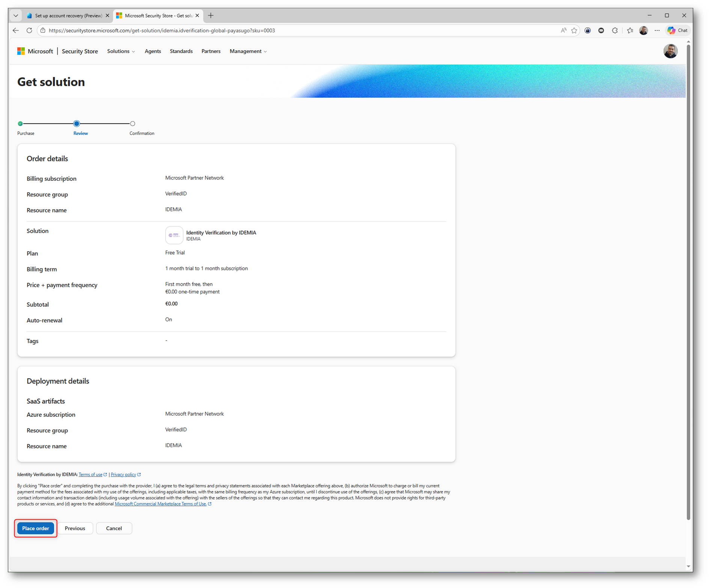The height and width of the screenshot is (588, 709).
Task: Select the Microsoft Security Store browser tab
Action: coord(158,15)
